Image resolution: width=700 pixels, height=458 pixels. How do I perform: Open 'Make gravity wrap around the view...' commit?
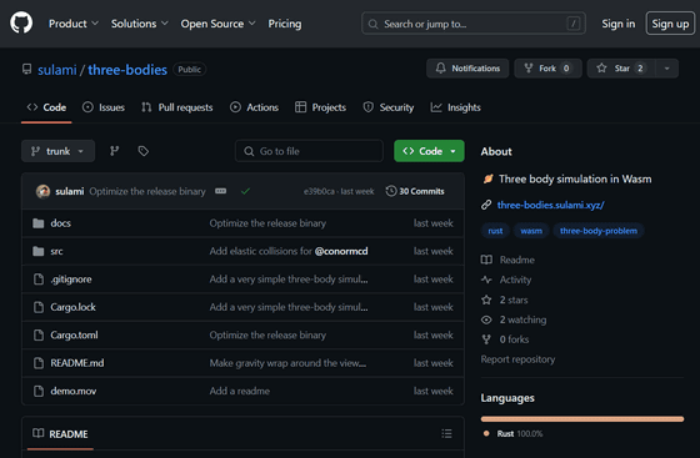[288, 363]
